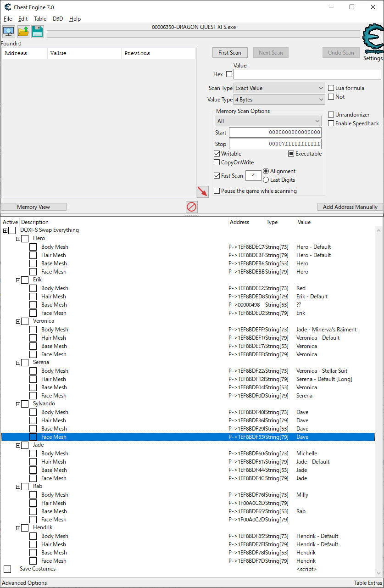Enable Pause the game while scanning

pos(217,191)
